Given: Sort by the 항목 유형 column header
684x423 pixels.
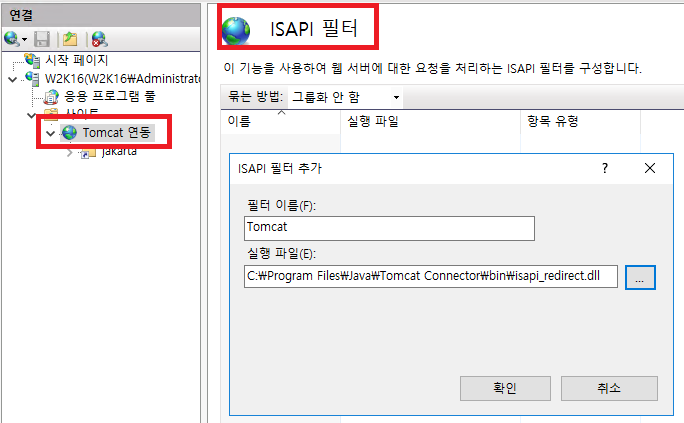Looking at the screenshot, I should (x=580, y=121).
